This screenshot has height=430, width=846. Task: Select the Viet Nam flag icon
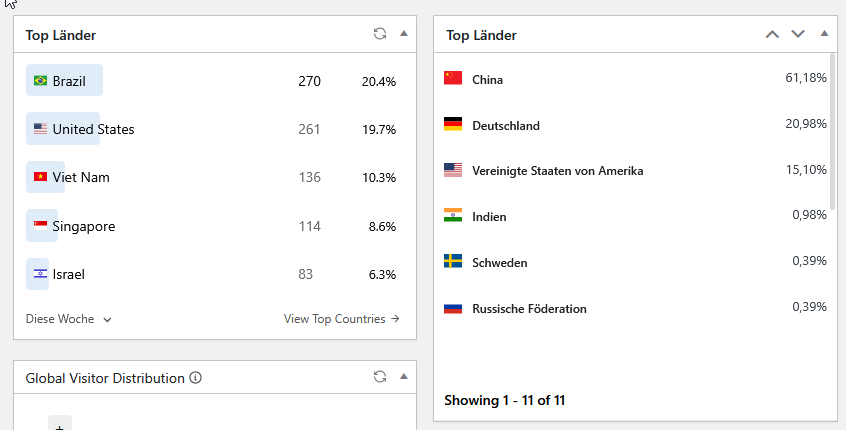tap(41, 177)
